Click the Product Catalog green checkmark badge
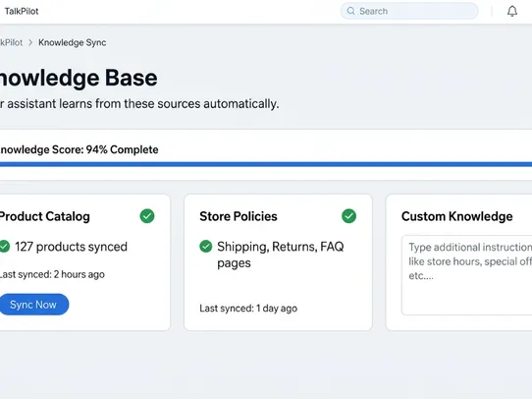The height and width of the screenshot is (399, 532). coord(147,216)
